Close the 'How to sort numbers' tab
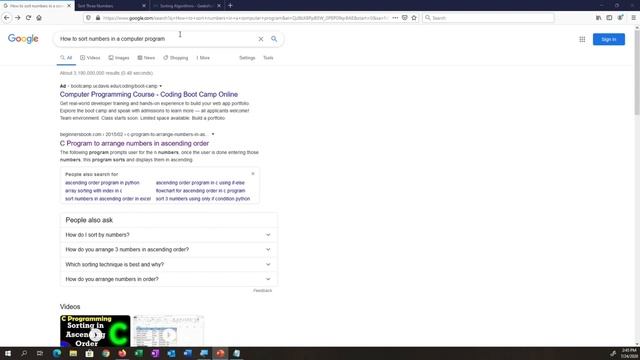Screen dimensions: 640x360 [69, 6]
